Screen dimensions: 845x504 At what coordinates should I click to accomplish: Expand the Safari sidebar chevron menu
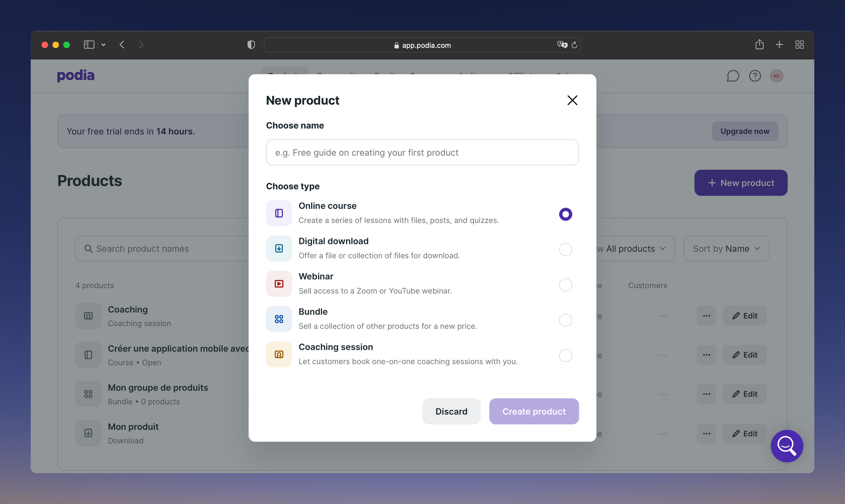(104, 45)
